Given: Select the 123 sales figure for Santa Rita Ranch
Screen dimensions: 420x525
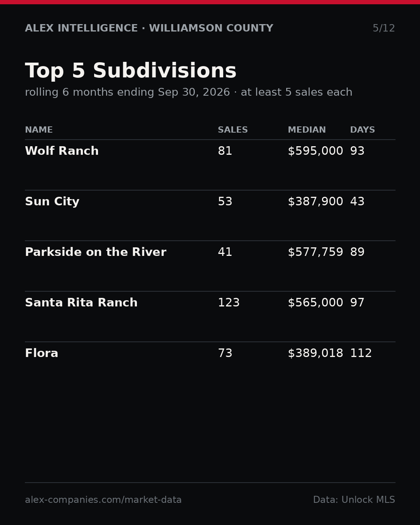Looking at the screenshot, I should [x=229, y=303].
